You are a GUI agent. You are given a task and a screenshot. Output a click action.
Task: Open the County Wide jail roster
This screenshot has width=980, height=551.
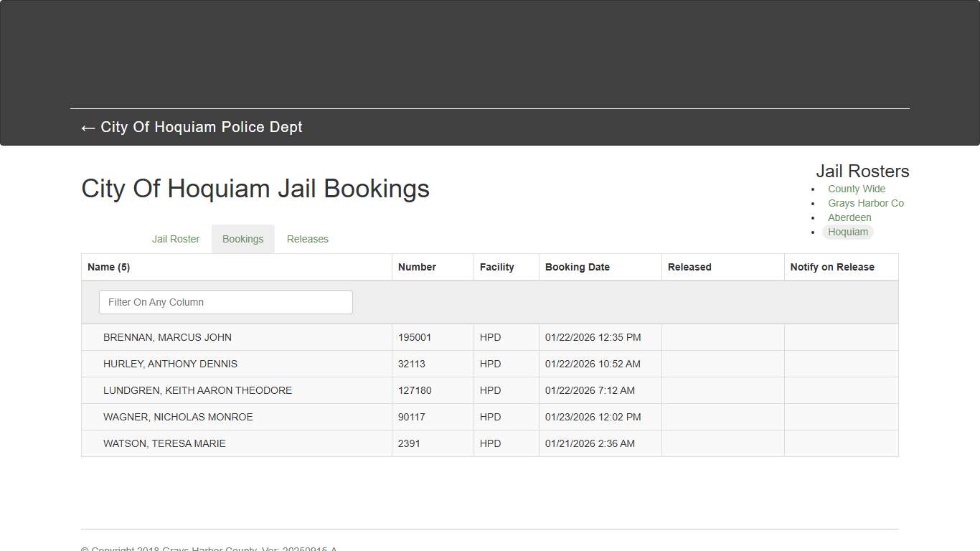point(856,188)
